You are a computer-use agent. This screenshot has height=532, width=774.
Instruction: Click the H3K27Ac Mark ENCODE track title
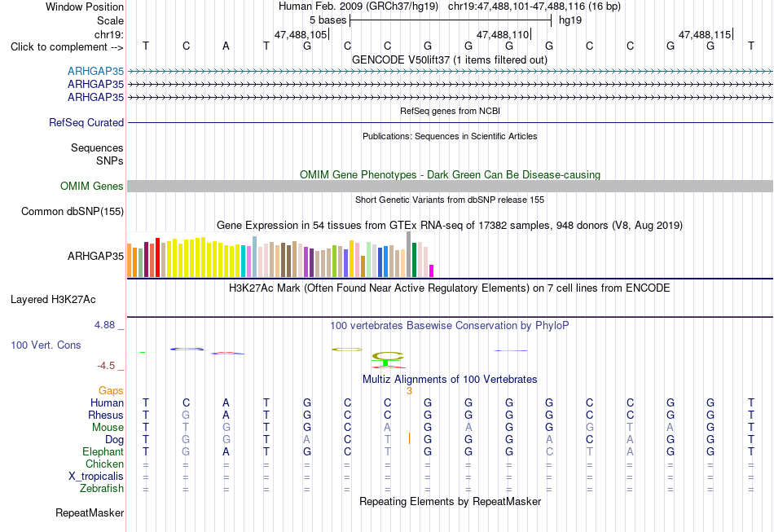450,288
